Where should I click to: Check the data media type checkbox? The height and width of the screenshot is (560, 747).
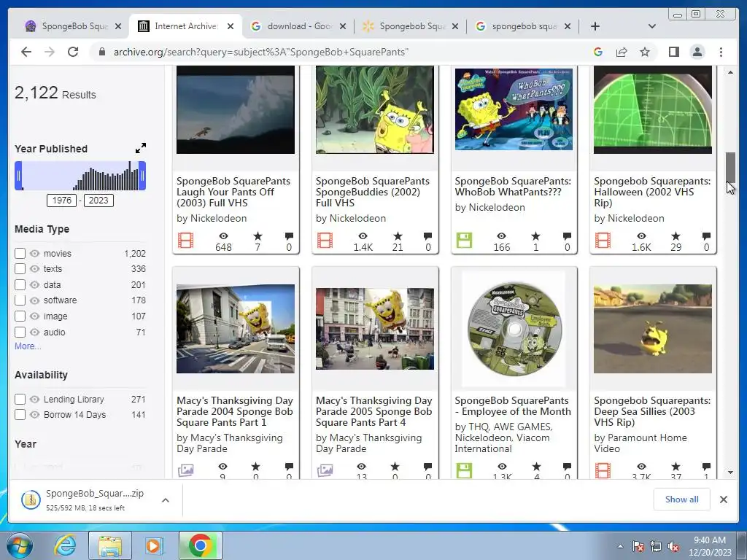point(20,285)
